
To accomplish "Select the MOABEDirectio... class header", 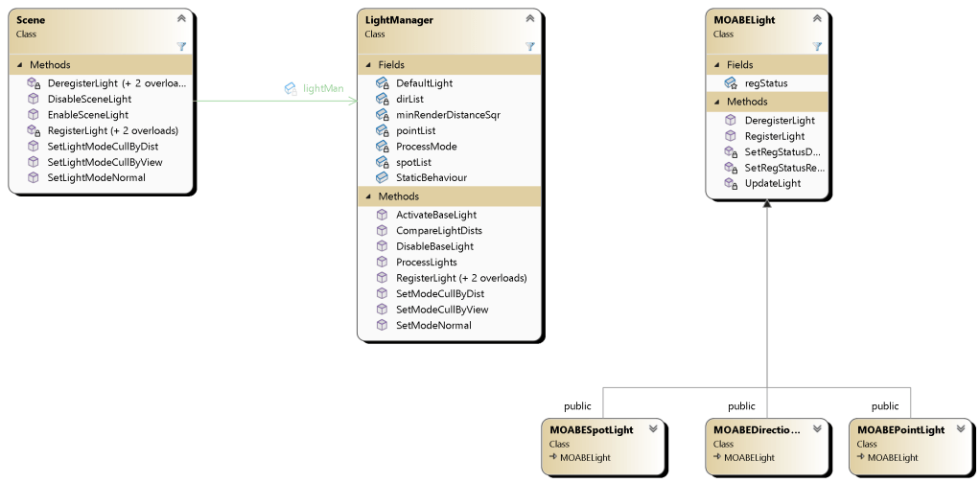I will pos(756,430).
